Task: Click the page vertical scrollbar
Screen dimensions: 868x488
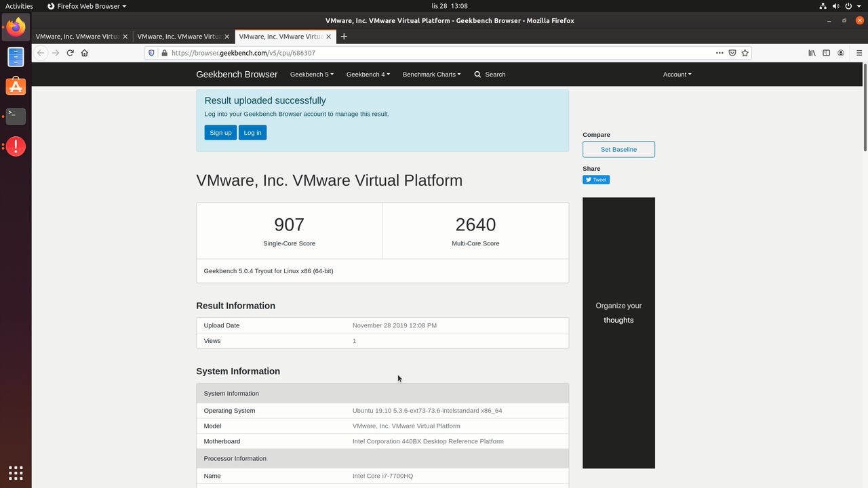Action: [865, 107]
